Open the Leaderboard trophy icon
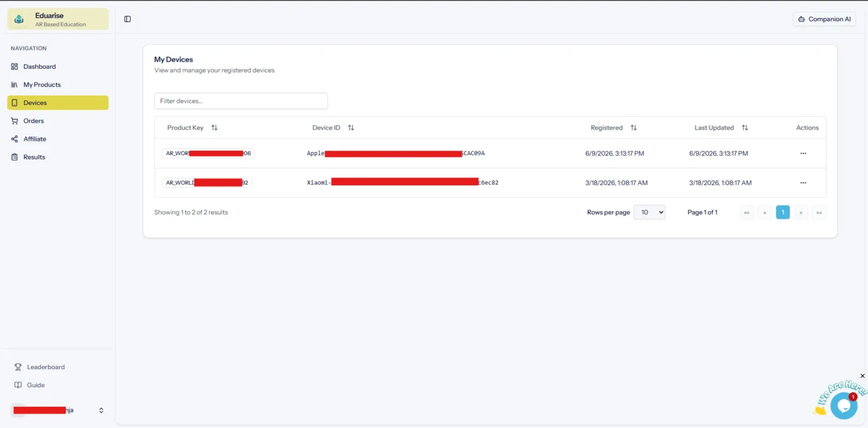This screenshot has width=868, height=428. tap(18, 367)
